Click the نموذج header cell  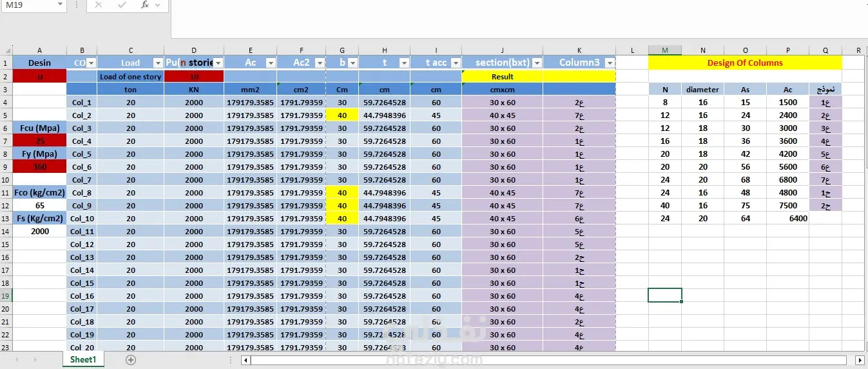(x=825, y=89)
